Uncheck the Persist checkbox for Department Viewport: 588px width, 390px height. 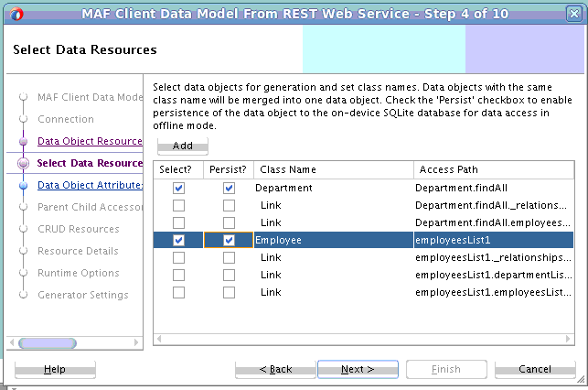tap(229, 188)
